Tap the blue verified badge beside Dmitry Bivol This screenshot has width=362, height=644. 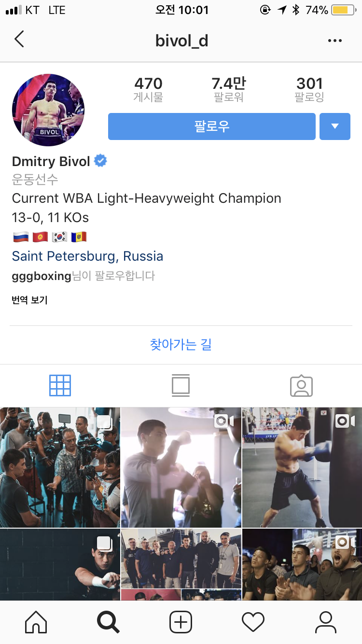100,161
